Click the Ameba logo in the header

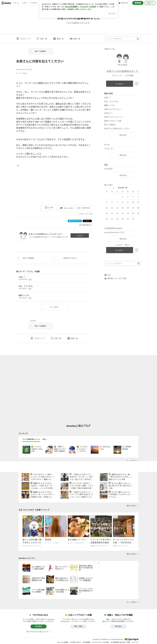[6, 3]
